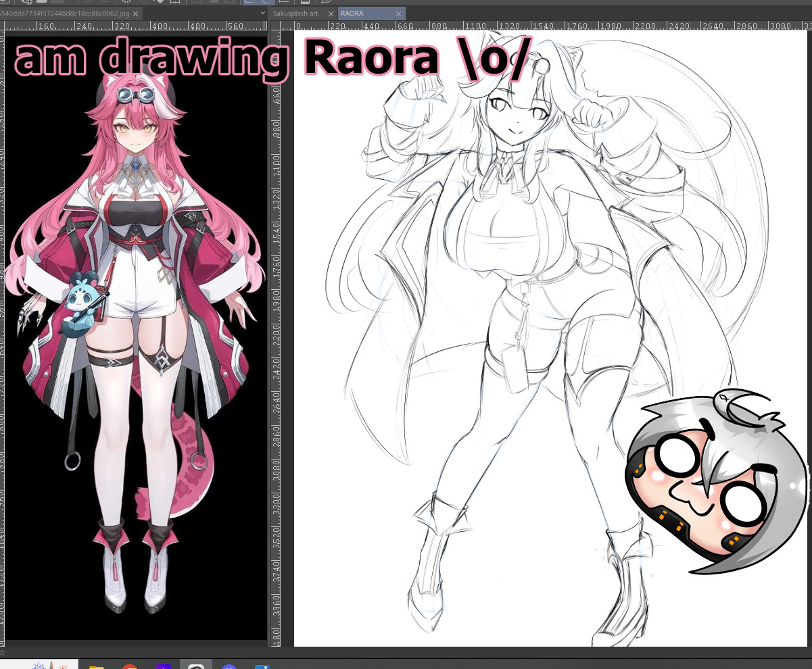Open the tab list dropdown arrow
Screen dimensions: 812x669
(263, 13)
